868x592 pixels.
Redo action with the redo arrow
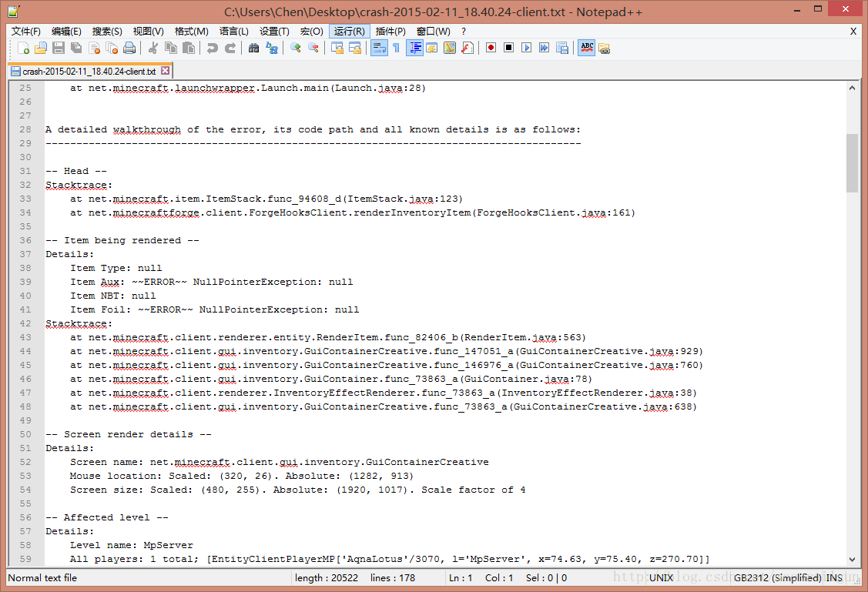[230, 48]
